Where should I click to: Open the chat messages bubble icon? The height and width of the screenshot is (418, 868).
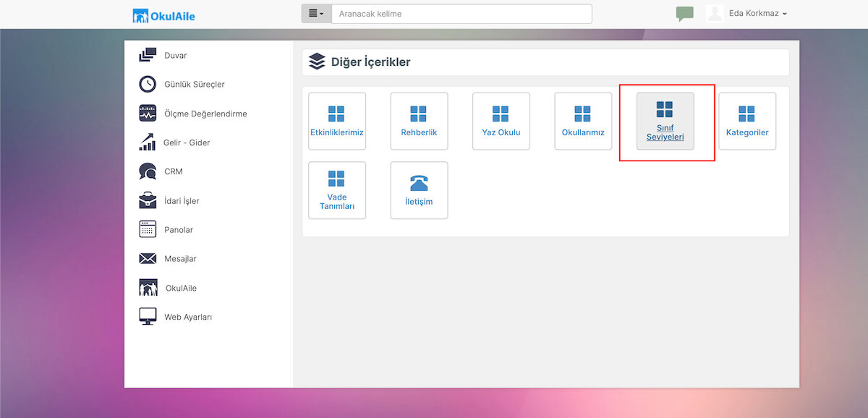tap(684, 14)
